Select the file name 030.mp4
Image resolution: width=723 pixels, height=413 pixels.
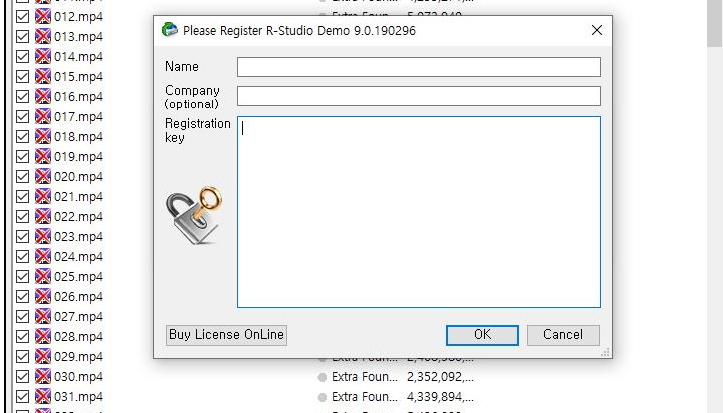tap(78, 377)
